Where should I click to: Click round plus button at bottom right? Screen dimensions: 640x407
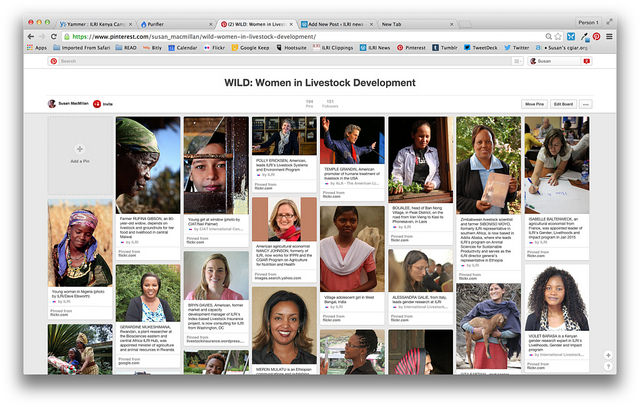[x=608, y=355]
